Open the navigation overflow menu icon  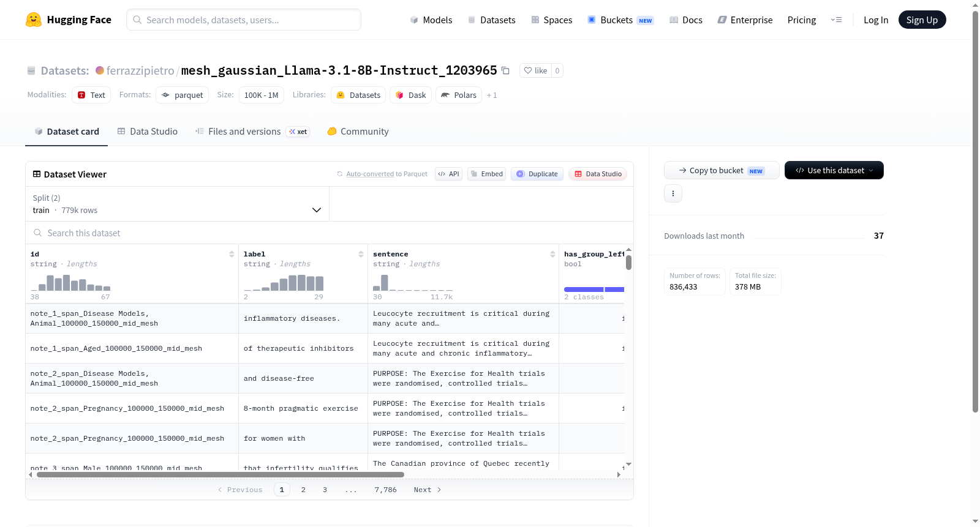point(836,20)
